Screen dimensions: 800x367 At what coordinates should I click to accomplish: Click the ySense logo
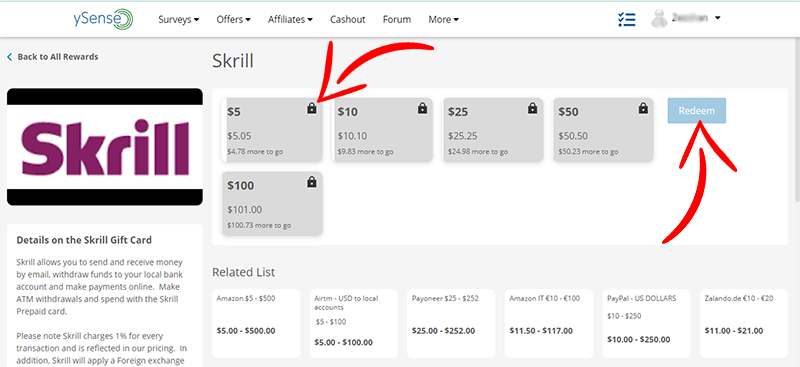pyautogui.click(x=104, y=19)
